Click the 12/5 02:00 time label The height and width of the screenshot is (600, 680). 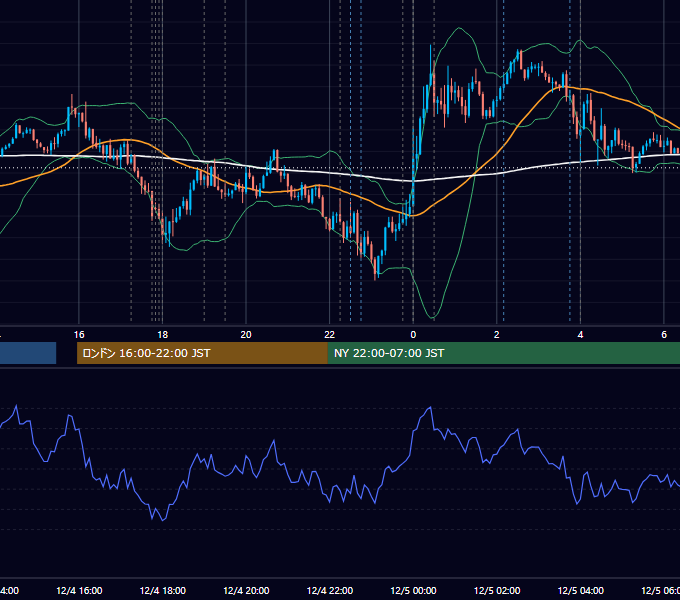[x=497, y=590]
